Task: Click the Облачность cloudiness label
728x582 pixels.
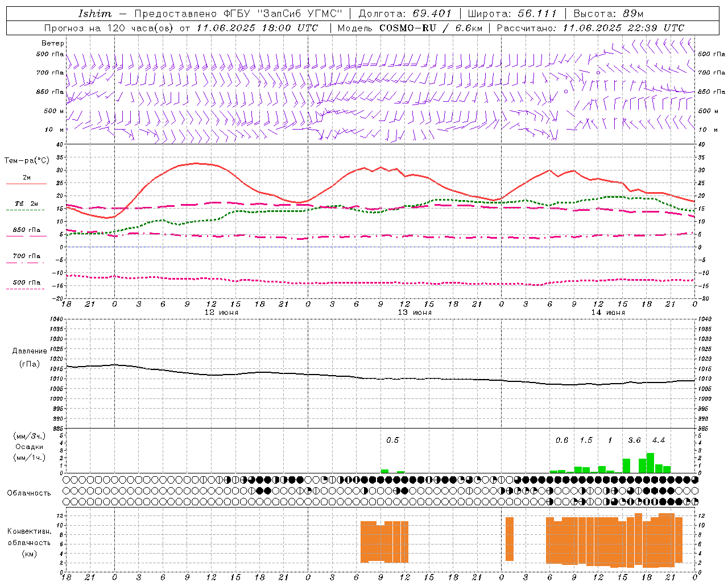Action: pos(29,493)
